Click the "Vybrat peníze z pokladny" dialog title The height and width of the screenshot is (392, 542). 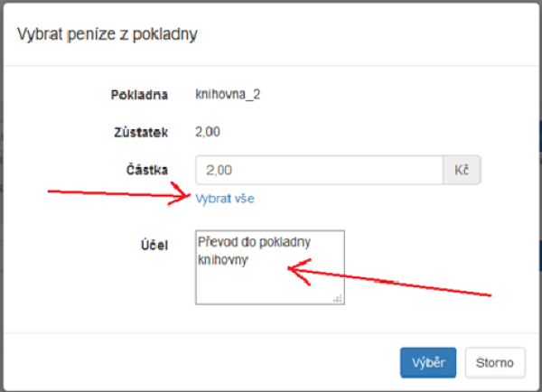(107, 34)
